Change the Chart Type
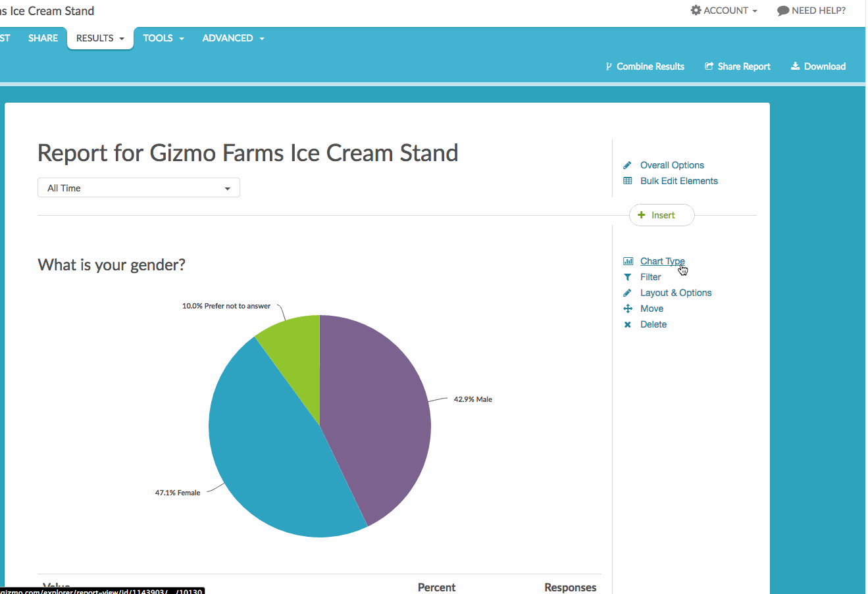This screenshot has width=868, height=594. tap(663, 261)
